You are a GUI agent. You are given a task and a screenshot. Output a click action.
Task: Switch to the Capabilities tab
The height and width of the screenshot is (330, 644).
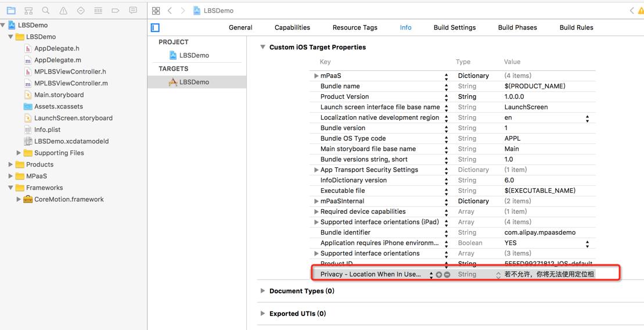tap(293, 27)
